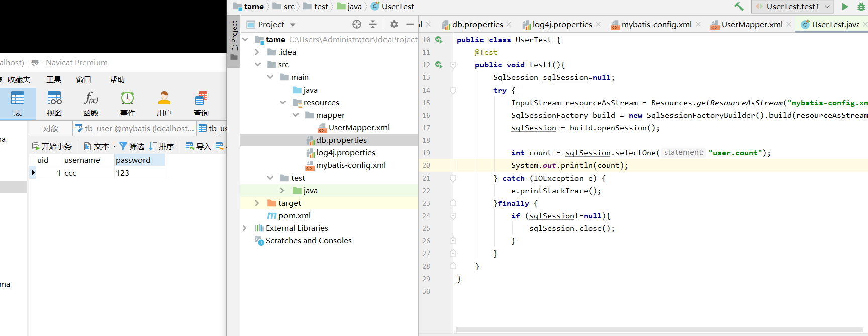Open Navicat 视图 (View) toolbar icon
The height and width of the screenshot is (336, 868).
tap(54, 103)
